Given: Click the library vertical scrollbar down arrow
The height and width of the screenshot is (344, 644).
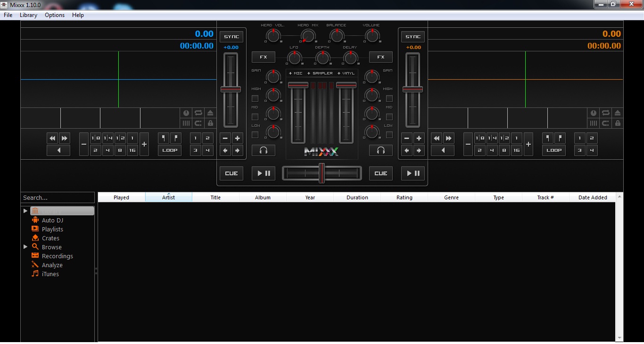Looking at the screenshot, I should pos(619,338).
